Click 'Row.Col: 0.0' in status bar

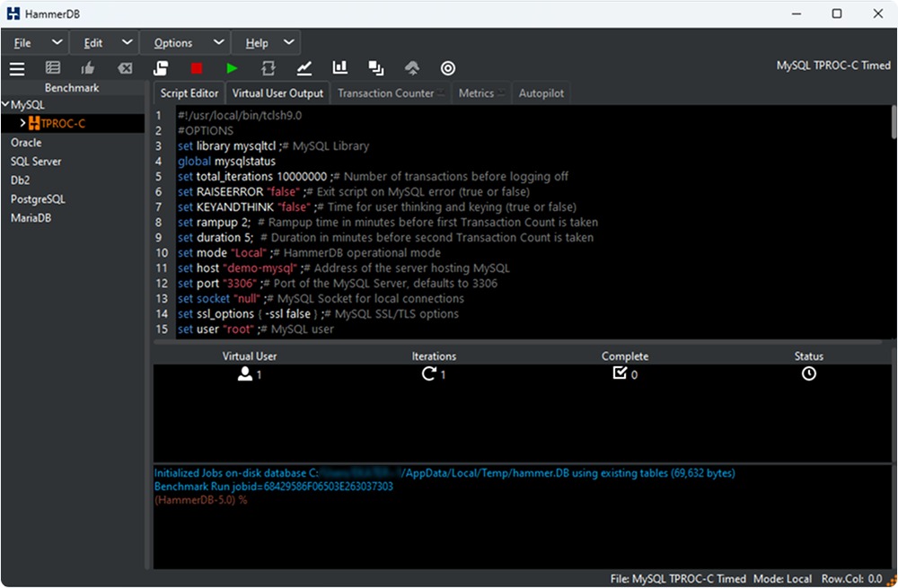point(851,579)
